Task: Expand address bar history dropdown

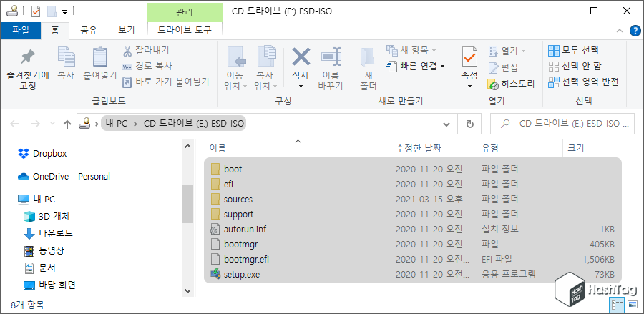Action: point(447,124)
